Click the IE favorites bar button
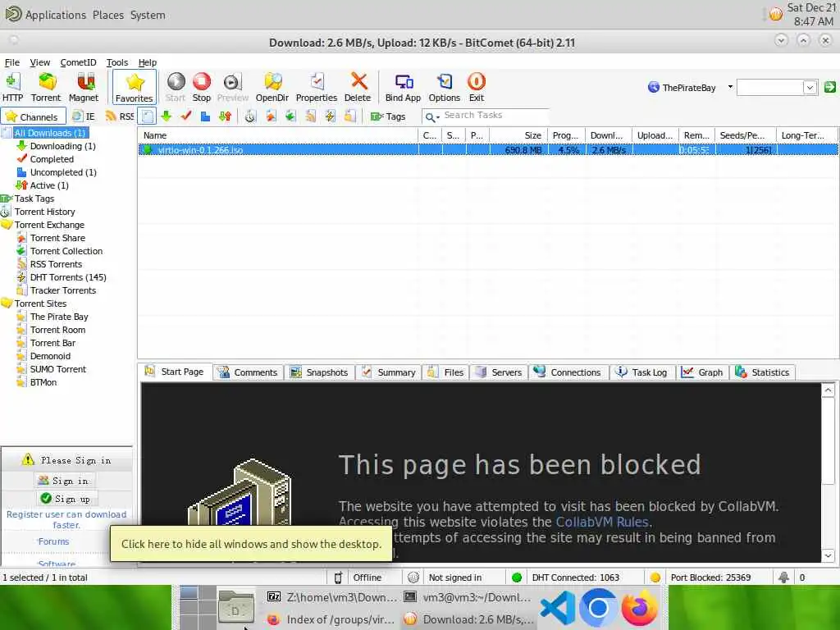The width and height of the screenshot is (840, 630). pos(84,116)
